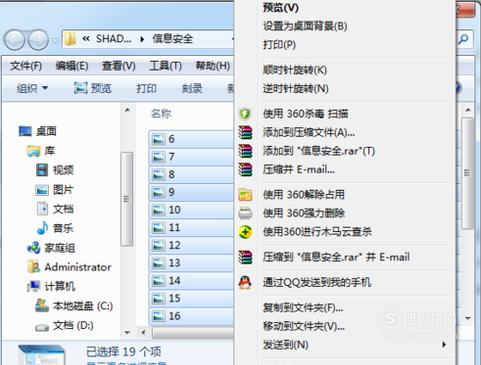481x365 pixels.
Task: Click the 视频 video library icon
Action: [x=42, y=170]
